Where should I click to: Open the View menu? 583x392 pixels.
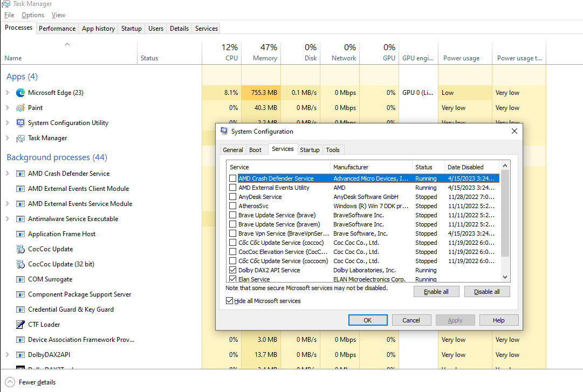tap(58, 15)
